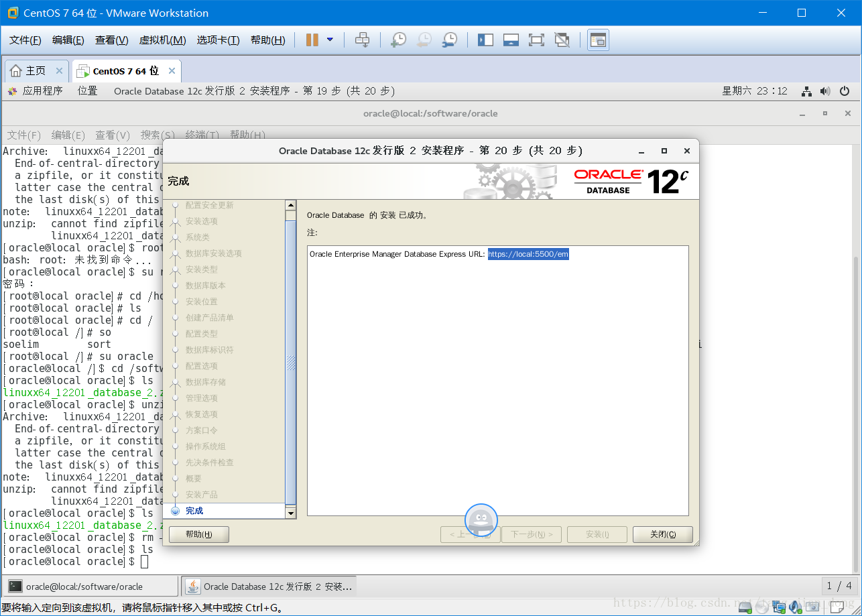Close the 主页 tab
The width and height of the screenshot is (862, 616).
[x=59, y=71]
